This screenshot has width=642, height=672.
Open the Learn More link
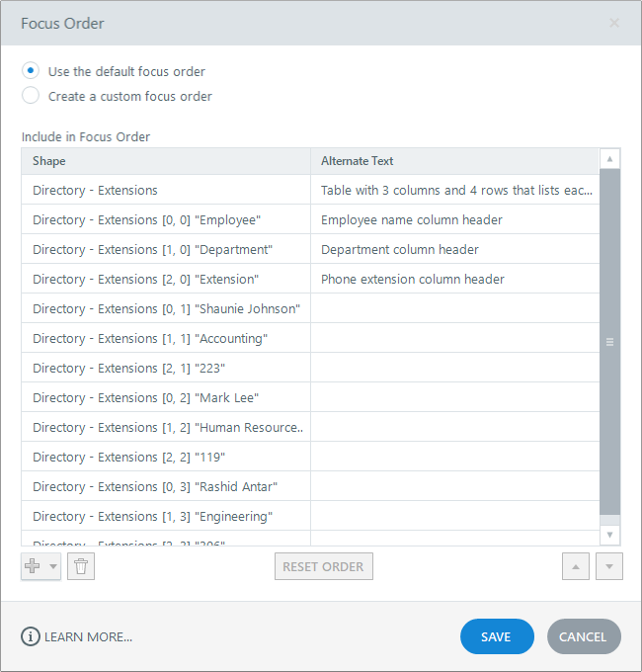pos(88,636)
